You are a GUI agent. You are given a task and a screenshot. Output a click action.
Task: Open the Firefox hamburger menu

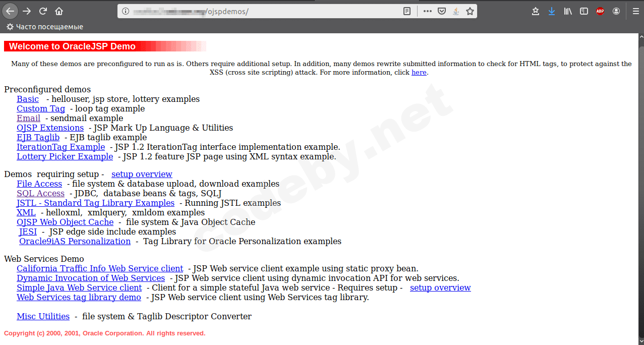[x=636, y=11]
